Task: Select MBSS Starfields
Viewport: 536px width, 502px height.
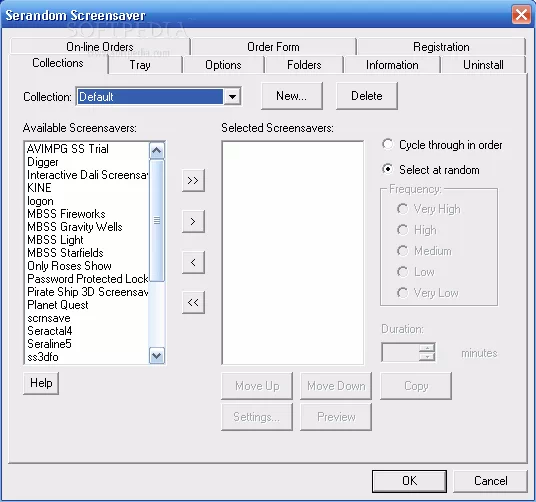Action: click(x=87, y=253)
